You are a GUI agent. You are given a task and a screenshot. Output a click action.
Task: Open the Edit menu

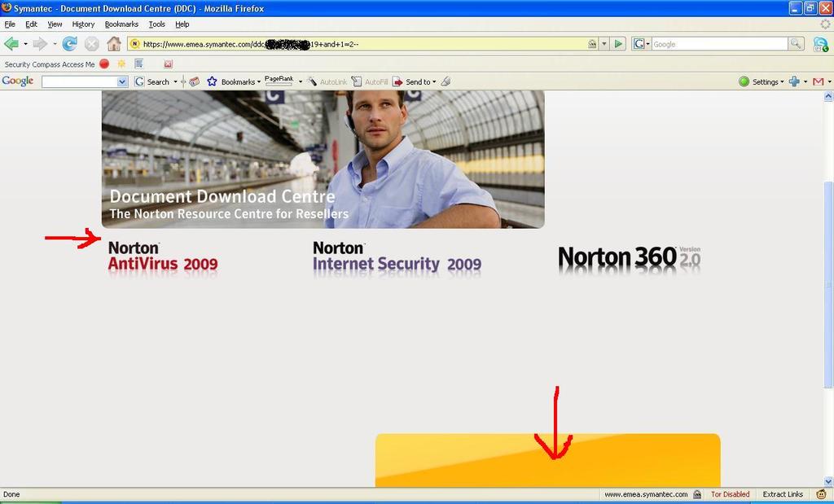tap(32, 24)
